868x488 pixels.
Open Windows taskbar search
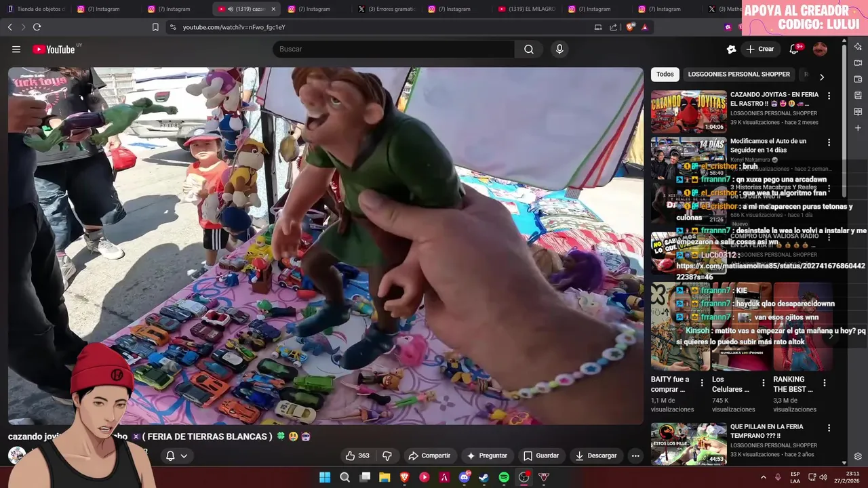coord(344,477)
